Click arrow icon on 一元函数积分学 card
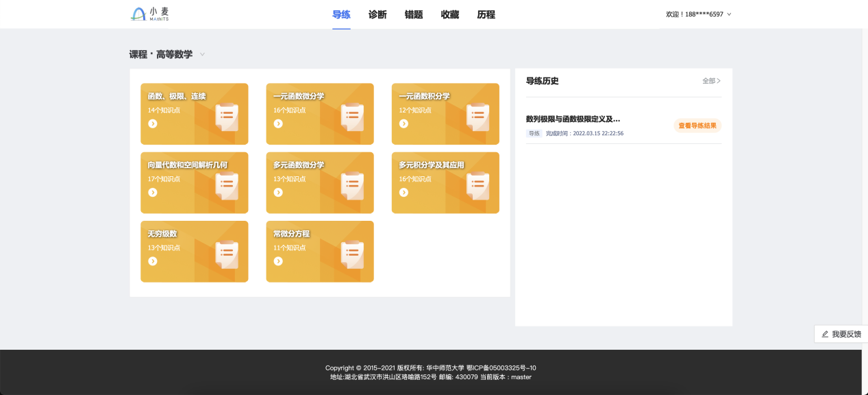868x395 pixels. tap(404, 123)
